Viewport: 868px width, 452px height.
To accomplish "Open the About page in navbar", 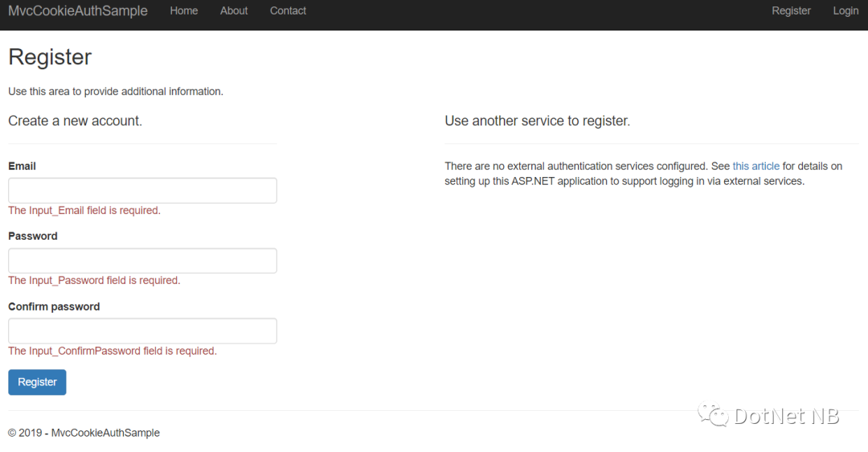I will point(234,11).
